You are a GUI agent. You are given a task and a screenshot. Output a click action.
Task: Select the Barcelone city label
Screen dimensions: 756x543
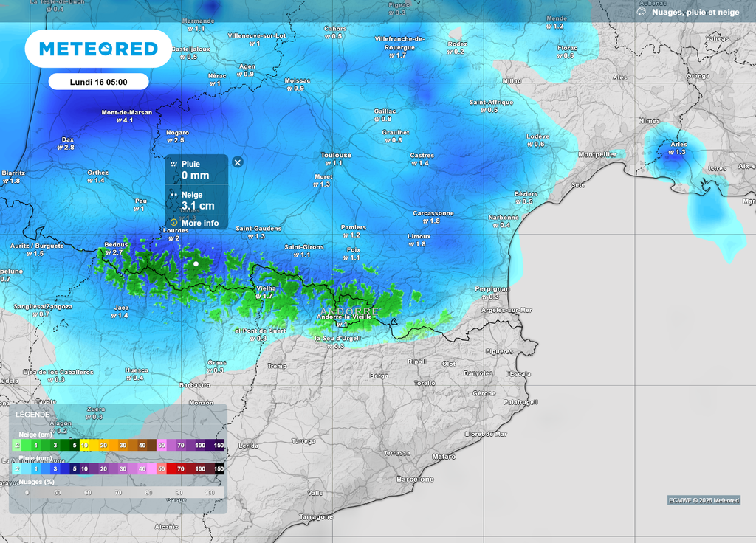point(415,479)
